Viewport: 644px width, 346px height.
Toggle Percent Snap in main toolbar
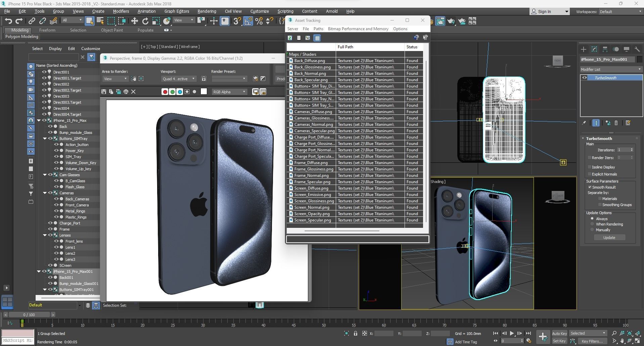tap(259, 21)
